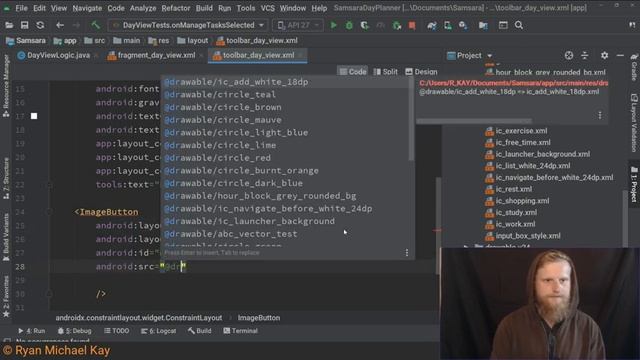
Task: Collapse all in Project panel
Action: [584, 56]
